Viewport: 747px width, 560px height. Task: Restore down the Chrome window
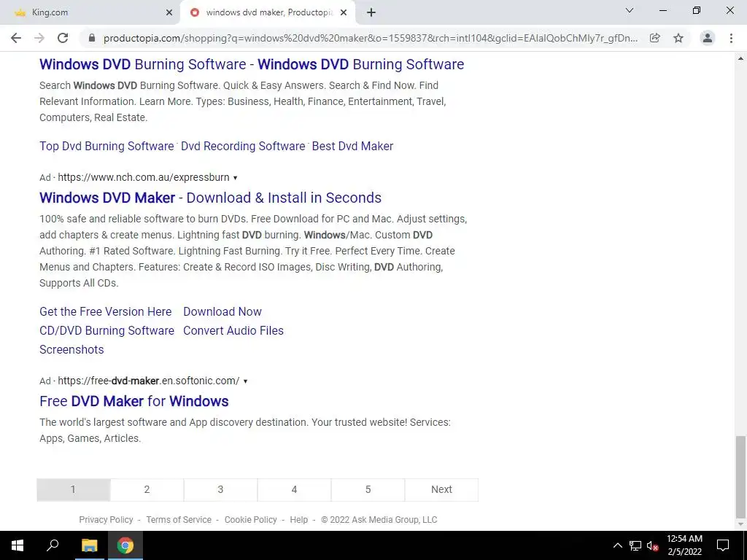[697, 10]
